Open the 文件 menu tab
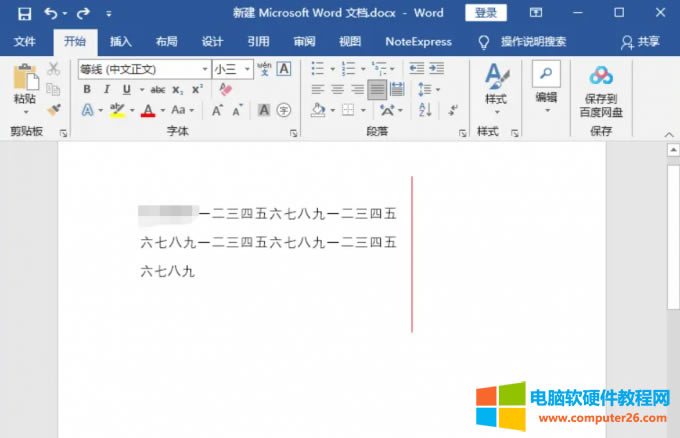The image size is (680, 438). pyautogui.click(x=25, y=42)
